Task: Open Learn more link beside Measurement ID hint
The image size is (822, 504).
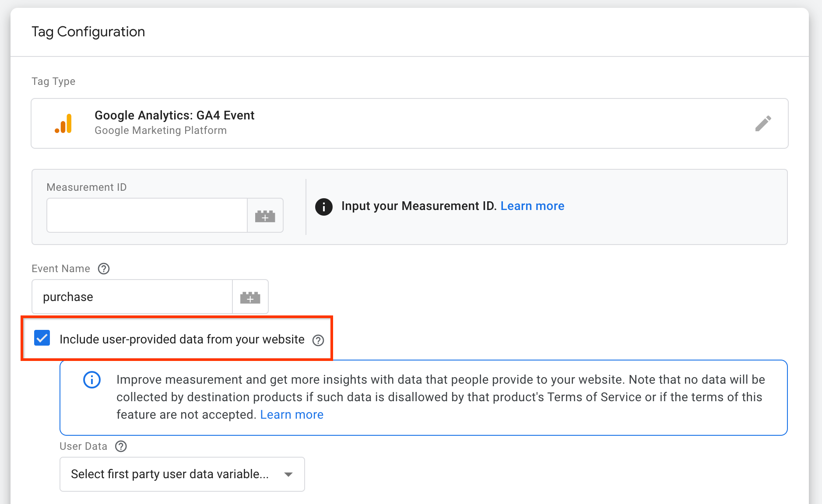Action: [x=532, y=206]
